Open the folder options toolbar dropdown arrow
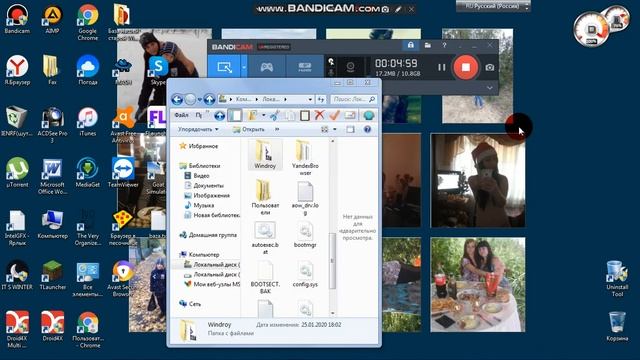Screen dimensions: 640x360 pos(264,116)
